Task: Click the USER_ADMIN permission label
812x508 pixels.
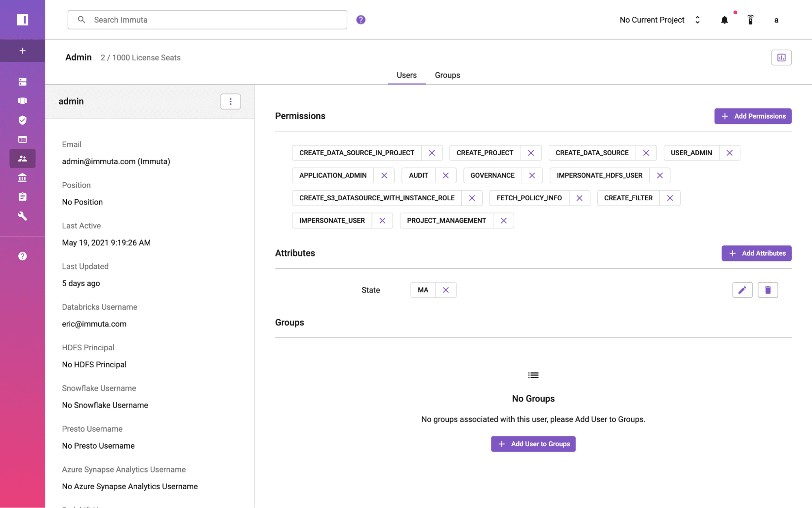Action: coord(691,153)
